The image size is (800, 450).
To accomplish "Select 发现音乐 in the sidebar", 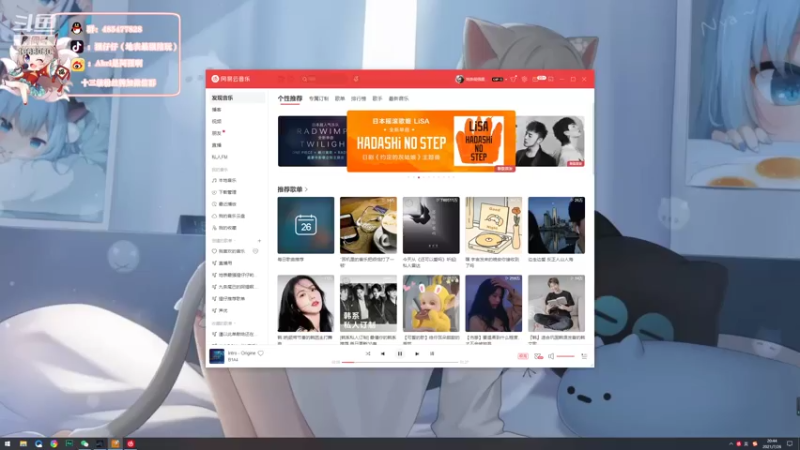I will coord(236,97).
